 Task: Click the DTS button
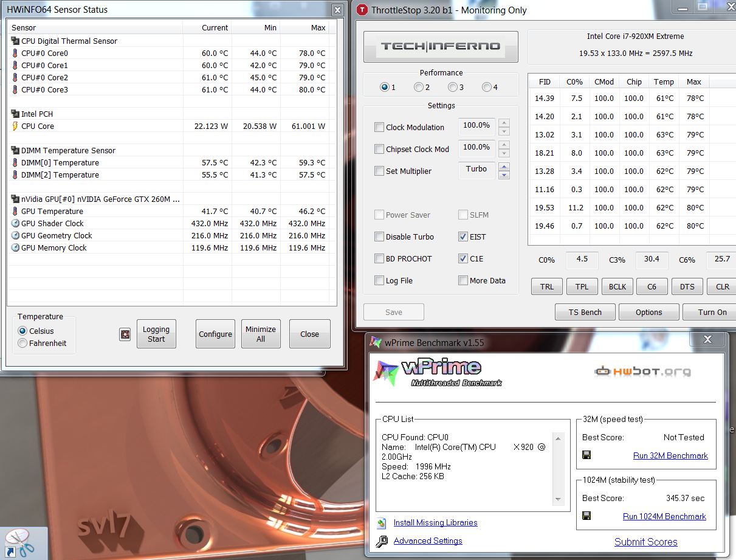coord(687,287)
